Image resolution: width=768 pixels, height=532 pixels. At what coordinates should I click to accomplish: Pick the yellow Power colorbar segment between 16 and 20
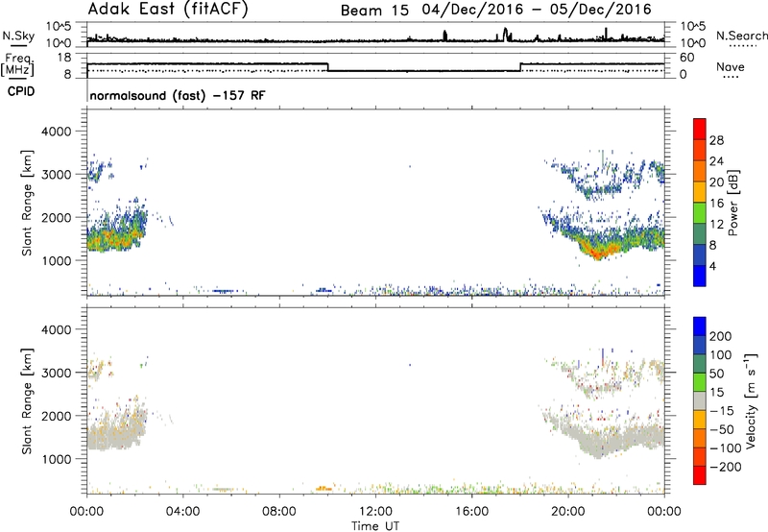[700, 192]
